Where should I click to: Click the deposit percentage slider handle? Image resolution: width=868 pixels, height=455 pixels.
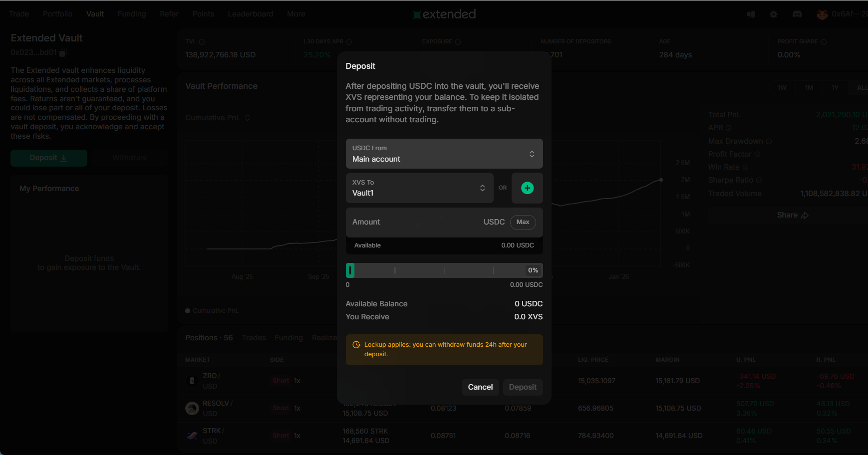350,270
